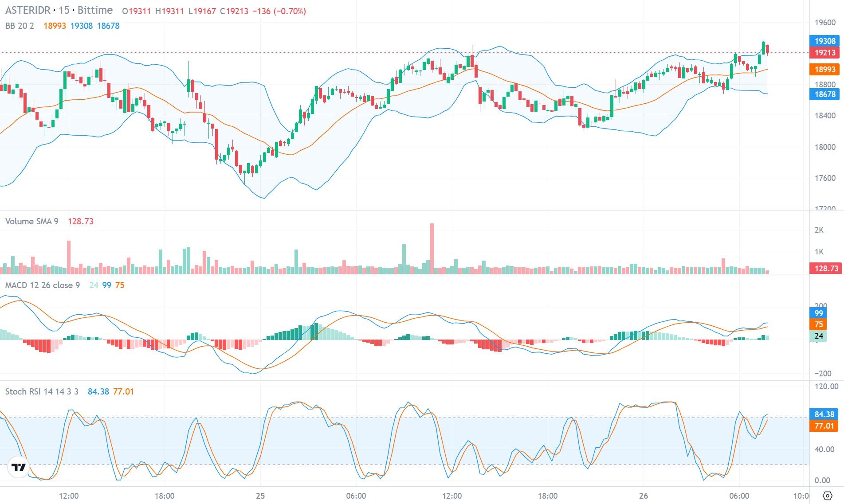Screen dimensions: 844x504
Task: Click the TradingView logo icon
Action: tap(18, 466)
